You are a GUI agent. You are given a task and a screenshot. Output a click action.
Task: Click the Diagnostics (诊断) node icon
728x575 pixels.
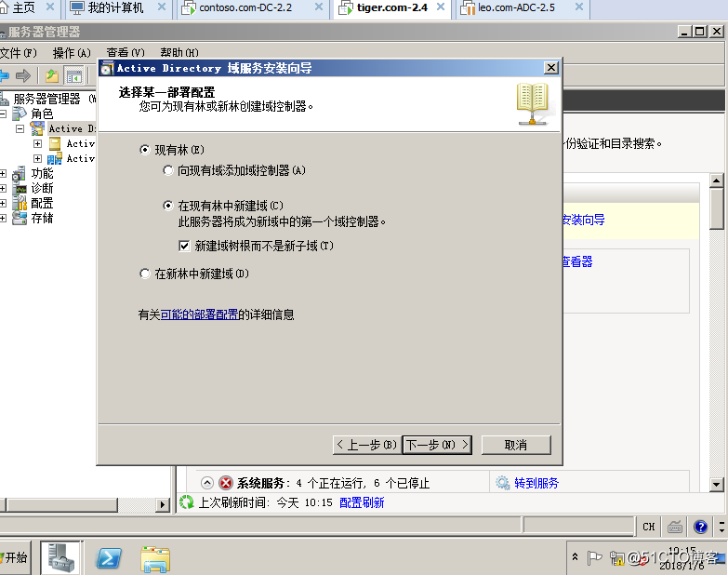point(20,188)
